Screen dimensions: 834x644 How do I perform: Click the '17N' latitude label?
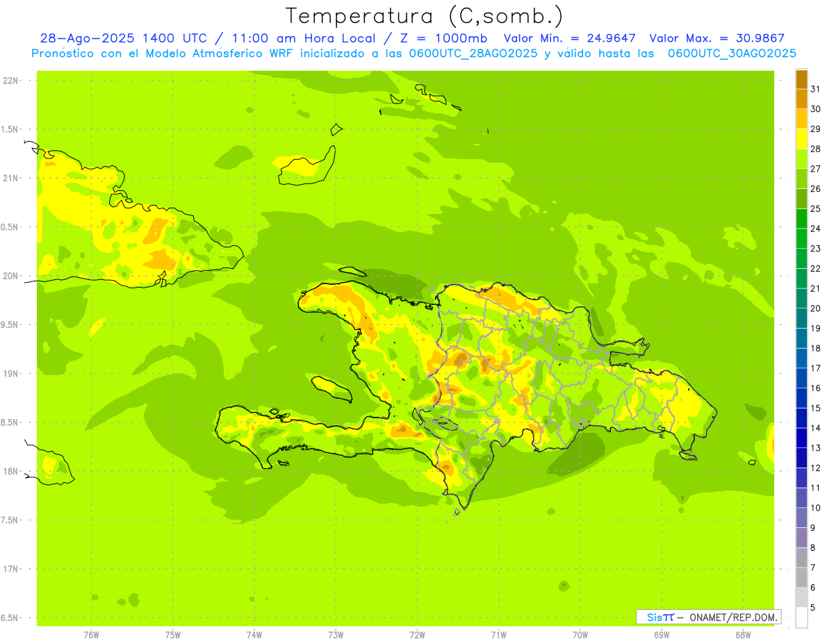pos(11,569)
